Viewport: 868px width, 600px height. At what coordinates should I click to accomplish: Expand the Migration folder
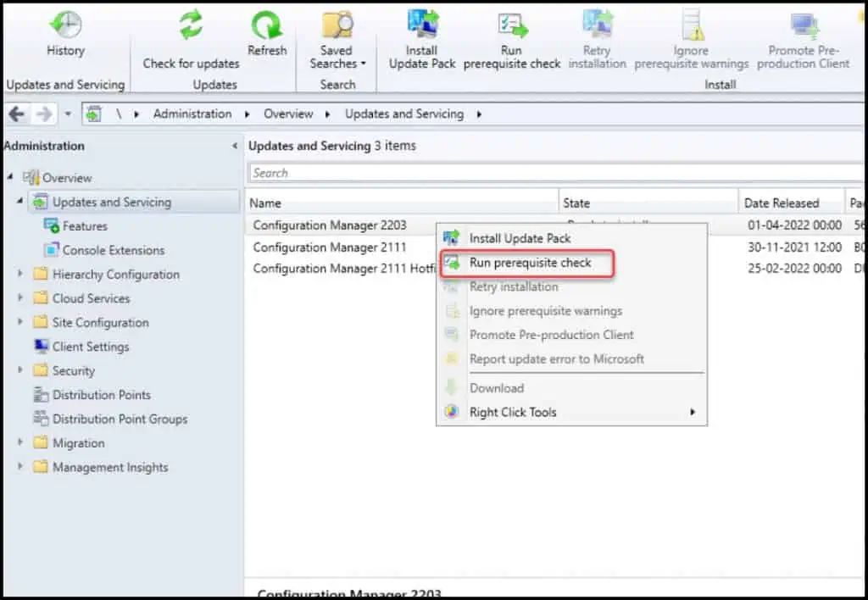coord(20,442)
